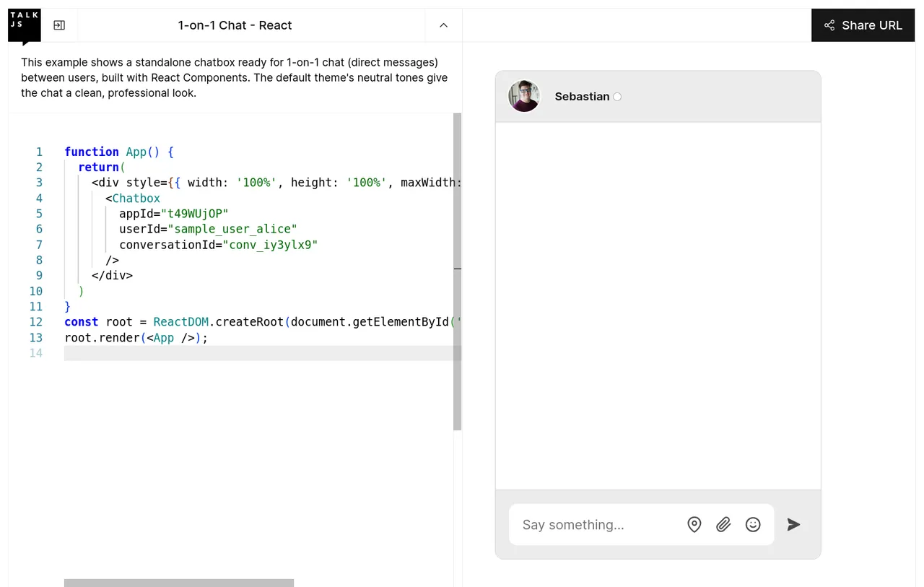
Task: Collapse the code panel using the chevron
Action: (x=443, y=25)
